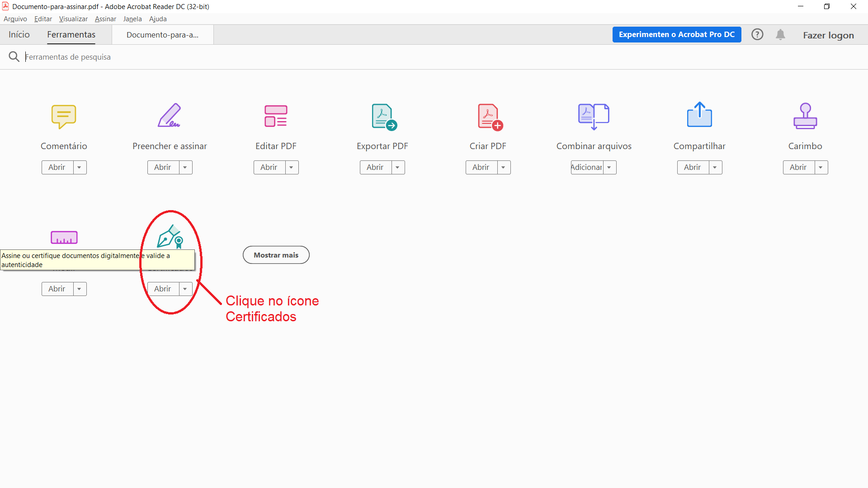This screenshot has height=488, width=868.
Task: Open the Assinar menu
Action: (x=105, y=19)
